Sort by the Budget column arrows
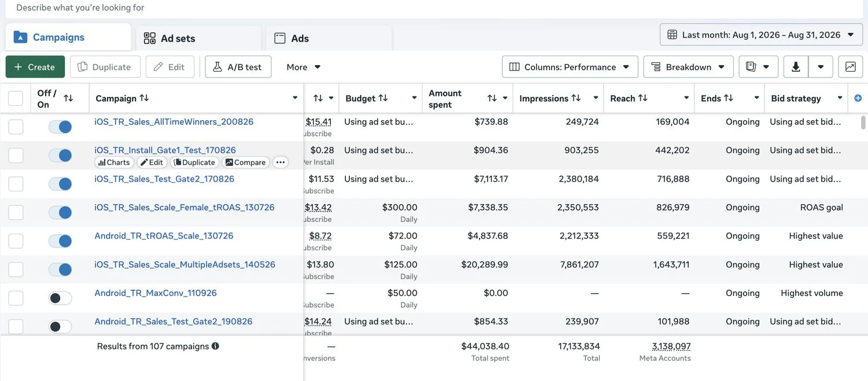This screenshot has width=868, height=381. click(x=383, y=98)
